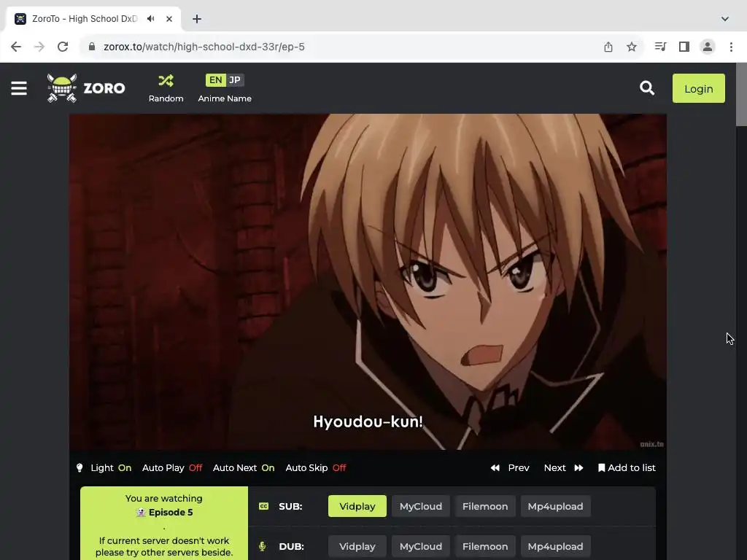Click the ZORO text logo
This screenshot has width=747, height=560.
[104, 88]
